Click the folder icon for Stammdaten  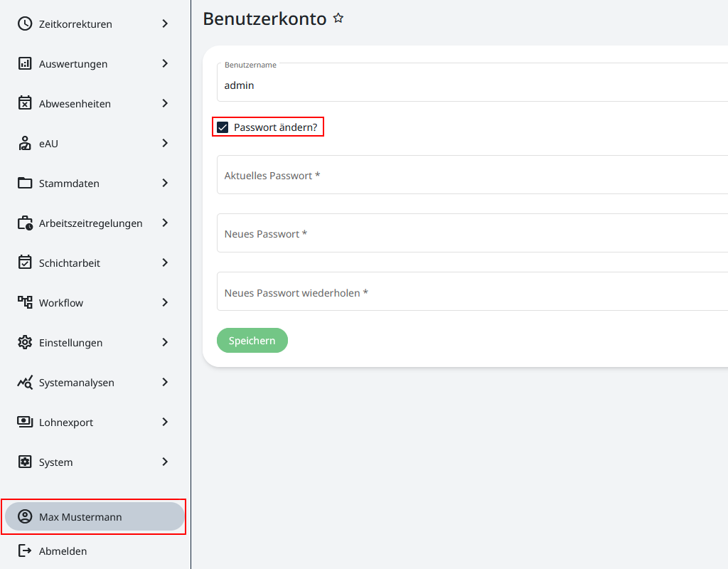tap(25, 183)
